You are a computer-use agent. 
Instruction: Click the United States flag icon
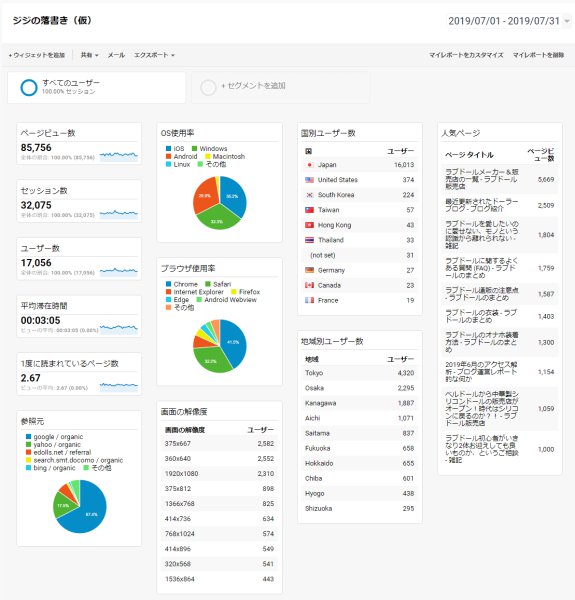coord(309,180)
